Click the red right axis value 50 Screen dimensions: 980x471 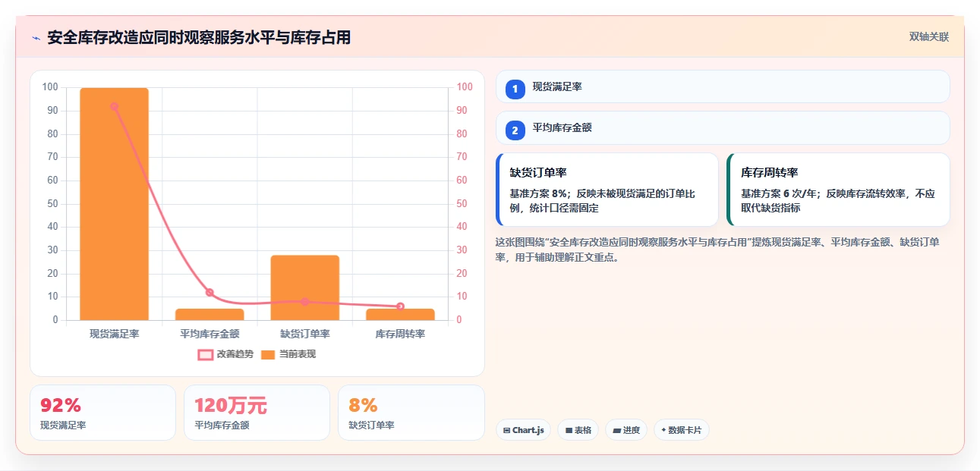pos(460,204)
